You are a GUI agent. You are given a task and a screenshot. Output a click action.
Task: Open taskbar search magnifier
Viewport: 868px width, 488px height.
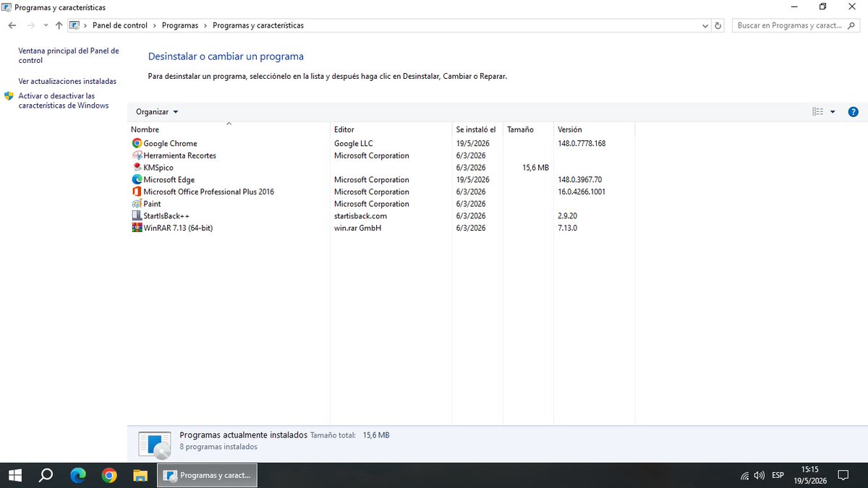[x=46, y=475]
